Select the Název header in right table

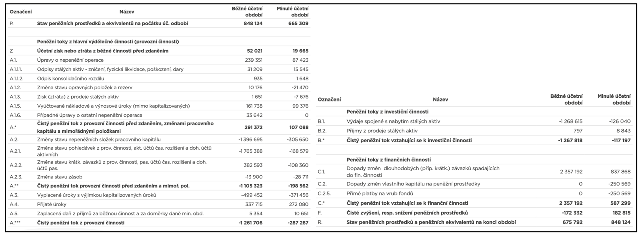click(440, 99)
